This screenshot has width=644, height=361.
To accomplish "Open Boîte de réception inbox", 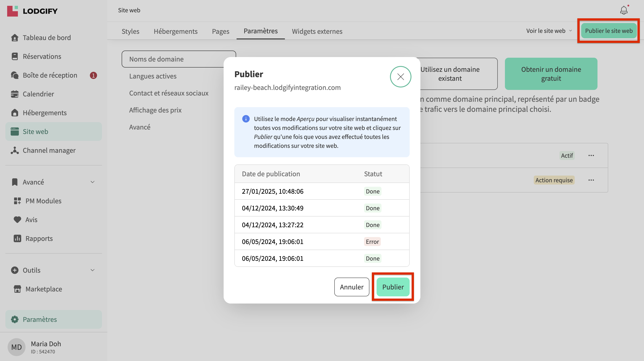I will pyautogui.click(x=50, y=75).
